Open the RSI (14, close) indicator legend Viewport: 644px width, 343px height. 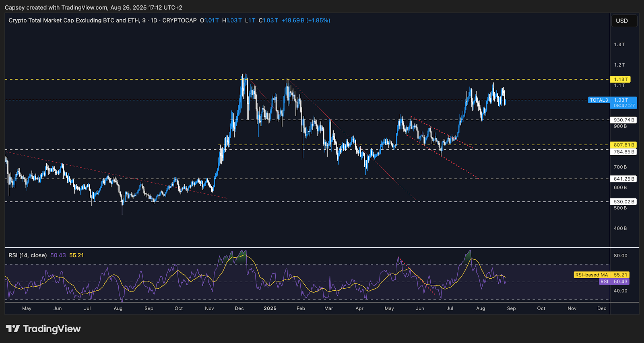click(27, 255)
